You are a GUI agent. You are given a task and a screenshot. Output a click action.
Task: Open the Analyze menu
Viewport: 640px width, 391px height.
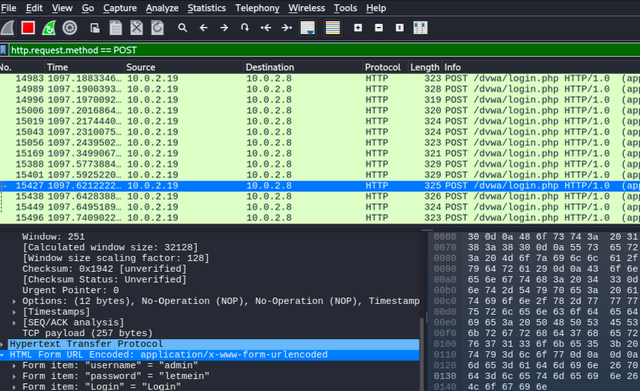(x=162, y=8)
